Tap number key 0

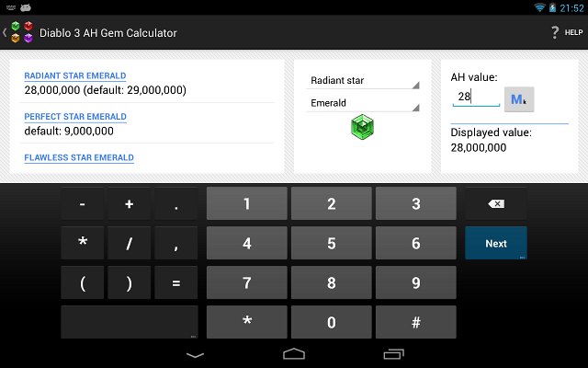point(332,322)
